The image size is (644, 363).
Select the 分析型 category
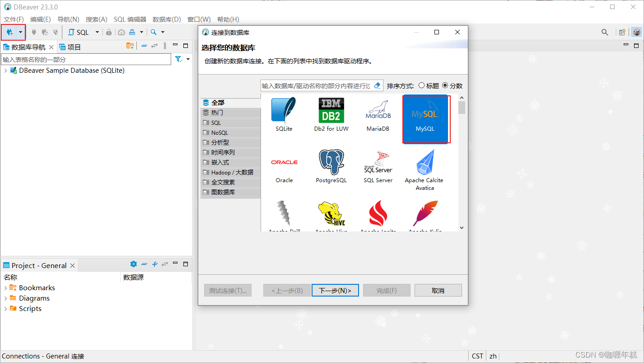230,142
